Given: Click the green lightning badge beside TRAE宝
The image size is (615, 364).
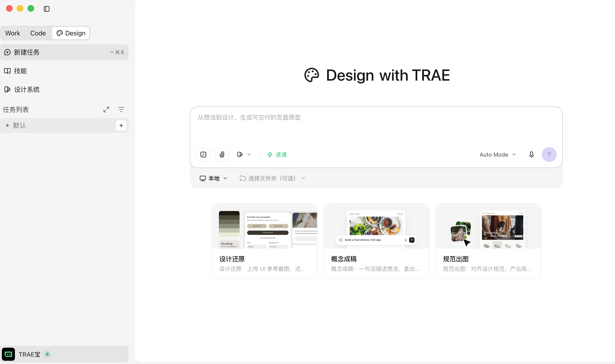Looking at the screenshot, I should [47, 354].
